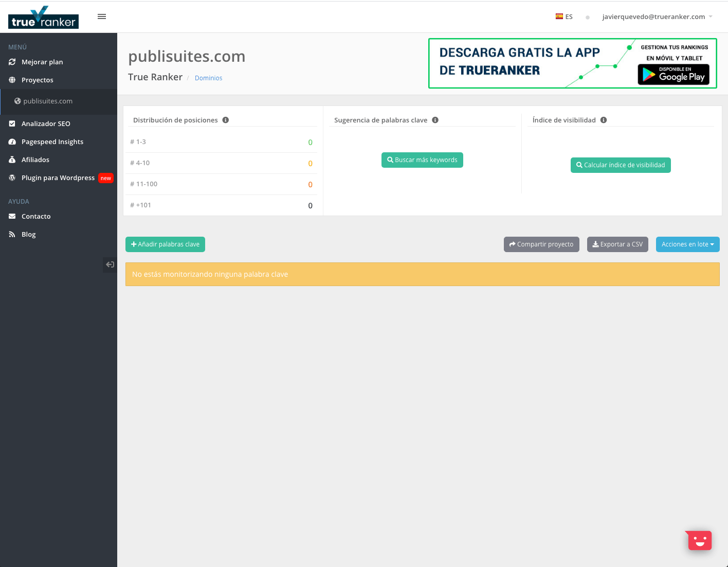
Task: Select the Contacto envelope icon
Action: coord(12,216)
